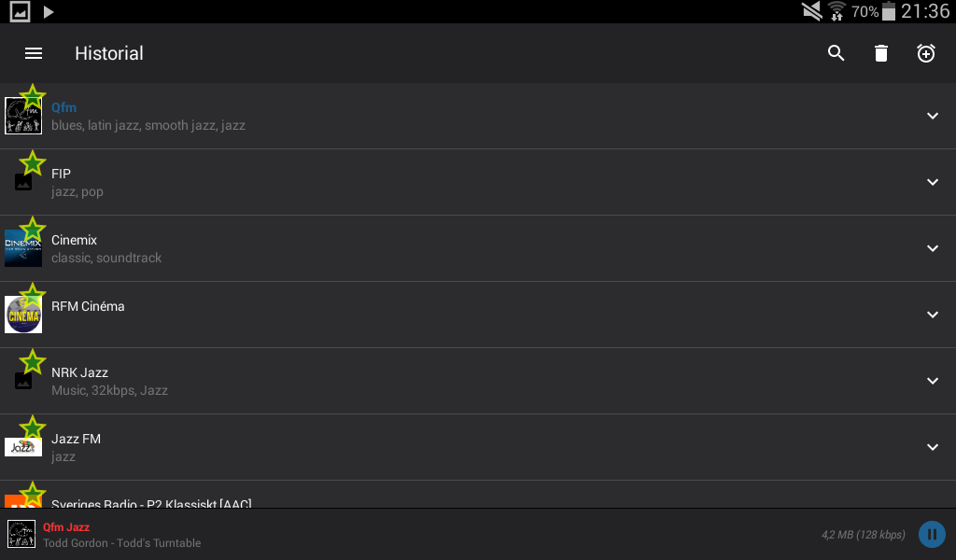Screen dimensions: 956x560
Task: Click the Qfm Jazz station name link
Action: tap(65, 526)
